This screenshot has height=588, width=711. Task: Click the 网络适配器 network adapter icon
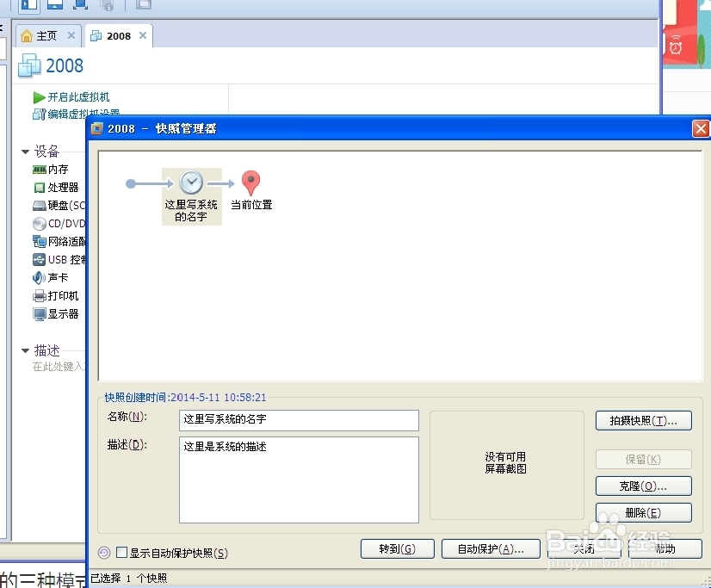click(x=39, y=241)
